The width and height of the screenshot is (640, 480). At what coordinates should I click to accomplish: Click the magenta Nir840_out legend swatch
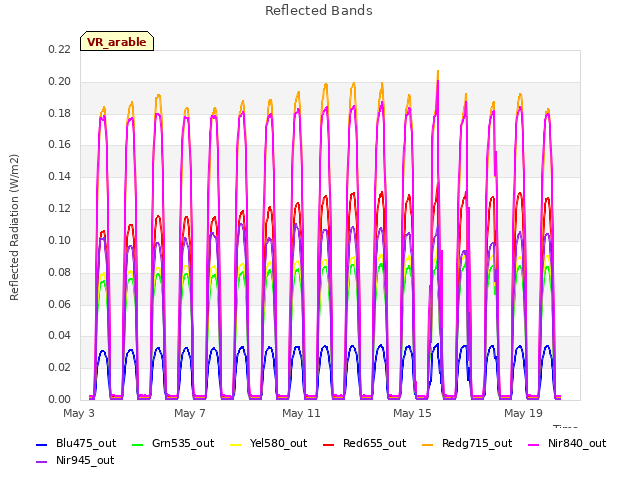click(x=533, y=444)
